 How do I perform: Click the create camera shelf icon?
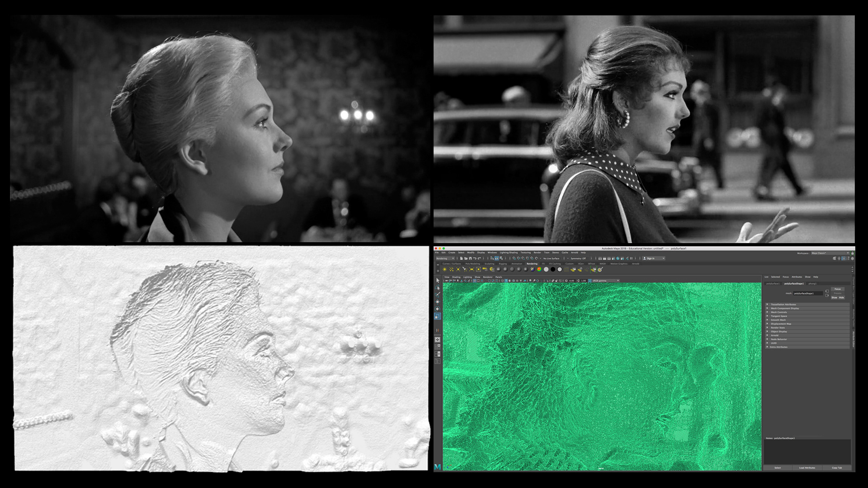[x=485, y=269]
